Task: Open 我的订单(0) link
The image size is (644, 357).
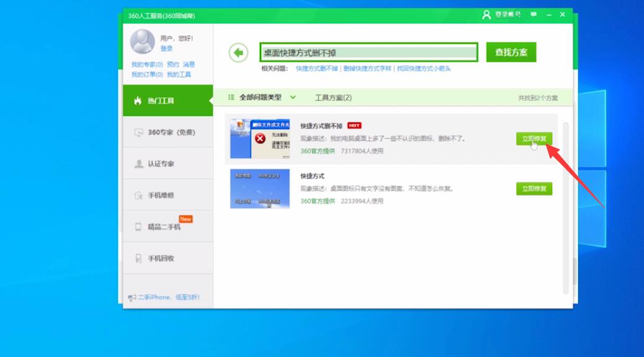Action: click(147, 75)
